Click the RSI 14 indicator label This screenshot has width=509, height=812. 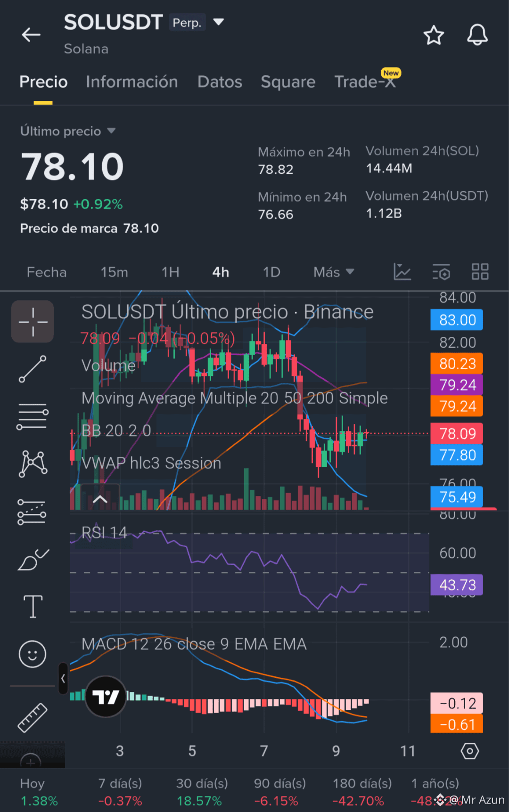pos(104,533)
